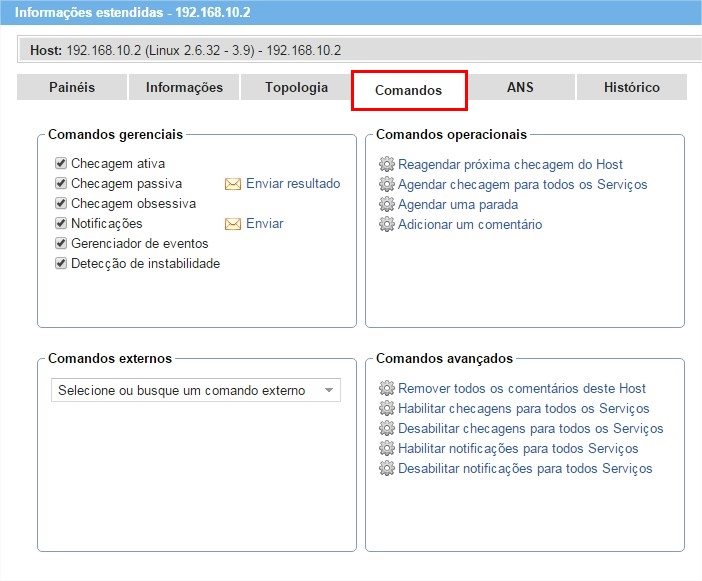Open the external command selection dropdown
Viewport: 702px width, 581px height.
[195, 390]
